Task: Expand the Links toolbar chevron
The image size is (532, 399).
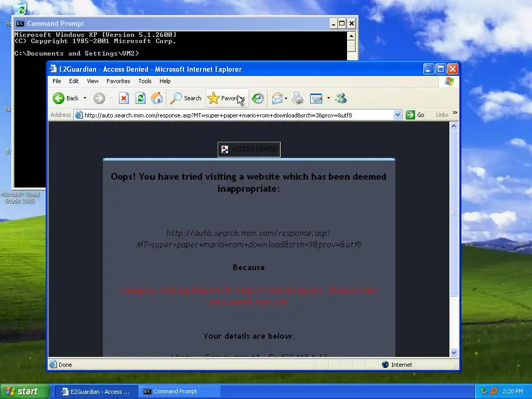Action: (455, 113)
